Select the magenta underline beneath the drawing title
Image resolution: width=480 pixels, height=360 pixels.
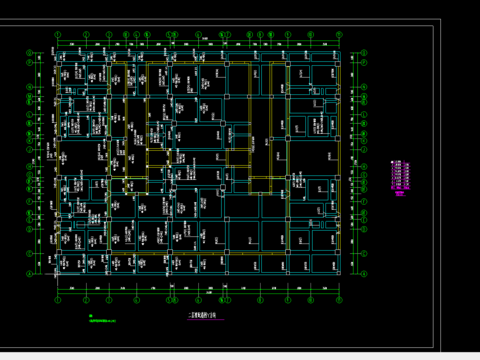[205, 320]
